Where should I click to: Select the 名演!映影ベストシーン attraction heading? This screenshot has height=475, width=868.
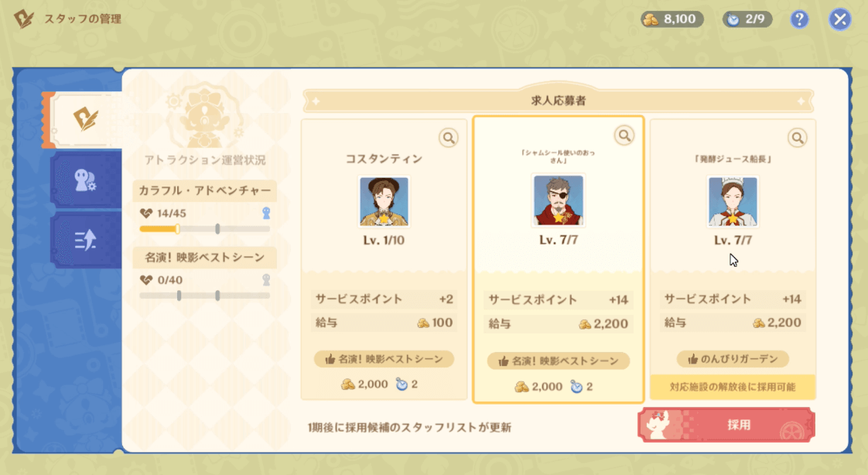[204, 258]
